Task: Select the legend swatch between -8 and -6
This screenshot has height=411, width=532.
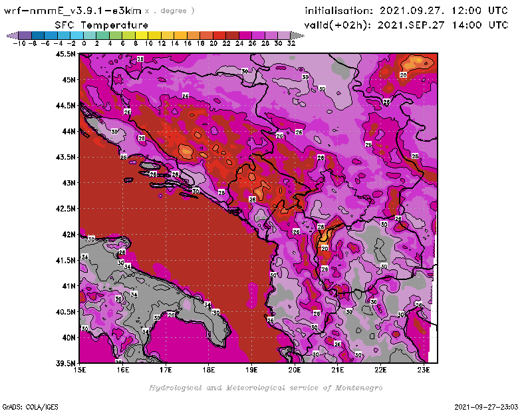Action: (x=38, y=35)
